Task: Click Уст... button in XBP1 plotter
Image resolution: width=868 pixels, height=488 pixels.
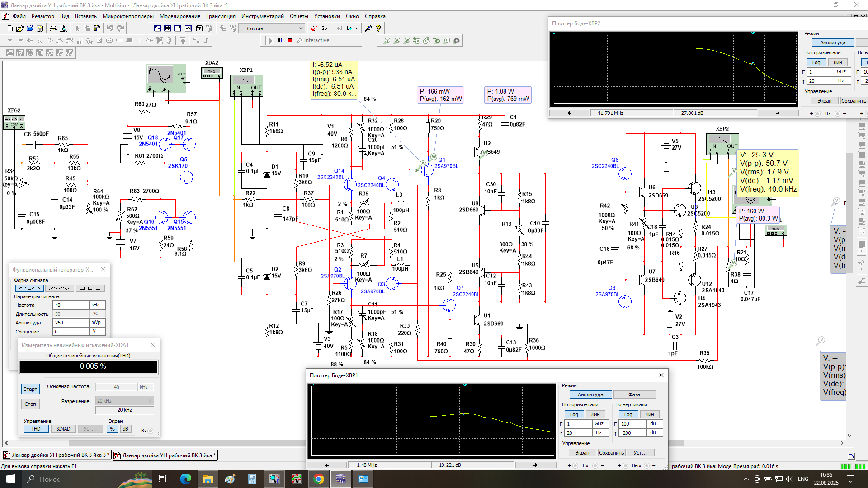Action: click(641, 453)
